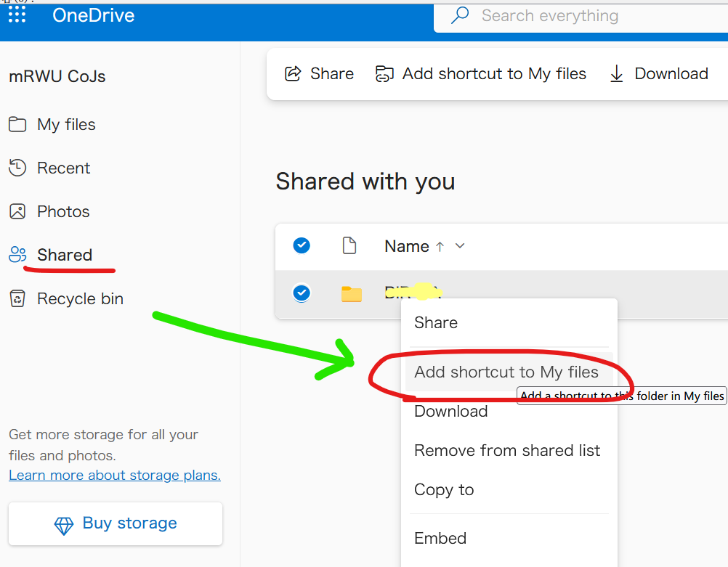Select Copy to in context menu
Screen dimensions: 728x567
[x=444, y=490]
